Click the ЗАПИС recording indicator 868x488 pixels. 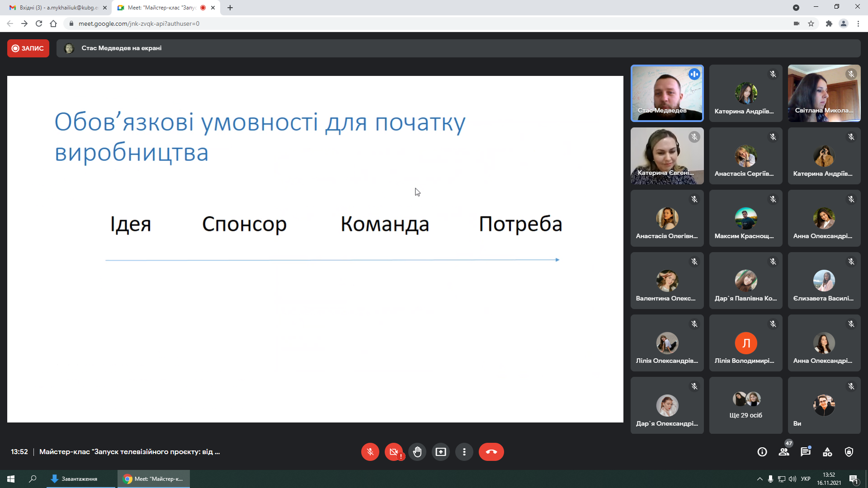(x=28, y=48)
